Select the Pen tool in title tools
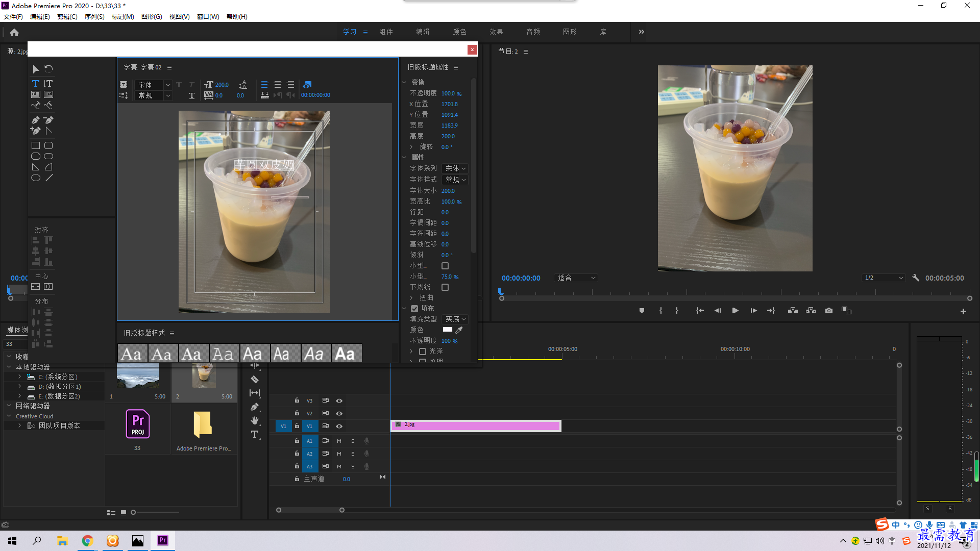 click(36, 120)
